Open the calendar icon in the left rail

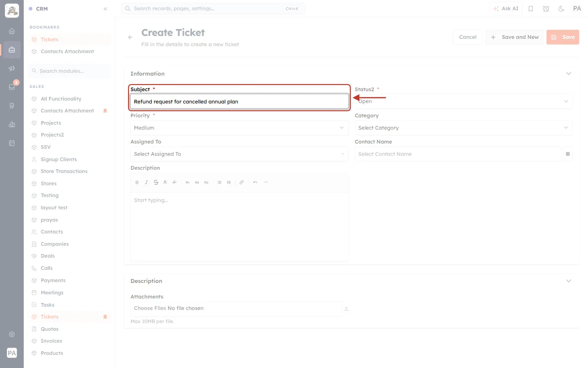tap(12, 143)
